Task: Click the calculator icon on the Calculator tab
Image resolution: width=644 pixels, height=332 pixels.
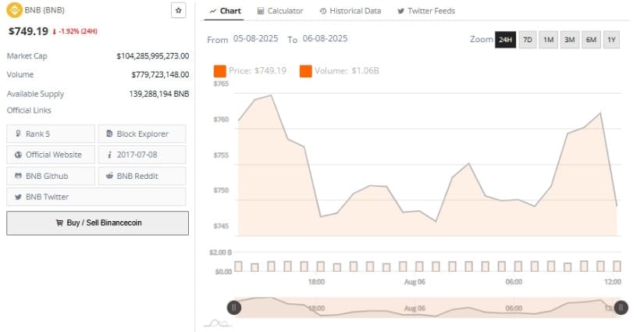Action: click(x=261, y=12)
